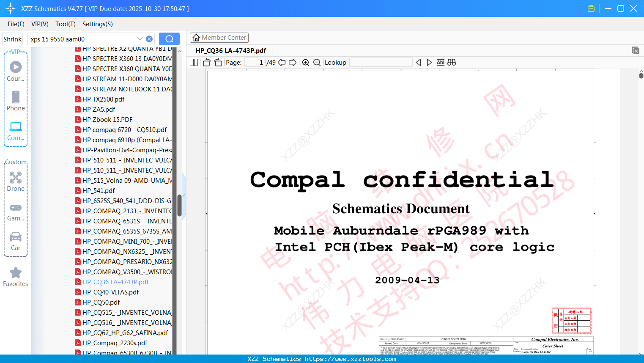644x363 pixels.
Task: Open HP compaq 6910p Compal file
Action: coord(123,140)
